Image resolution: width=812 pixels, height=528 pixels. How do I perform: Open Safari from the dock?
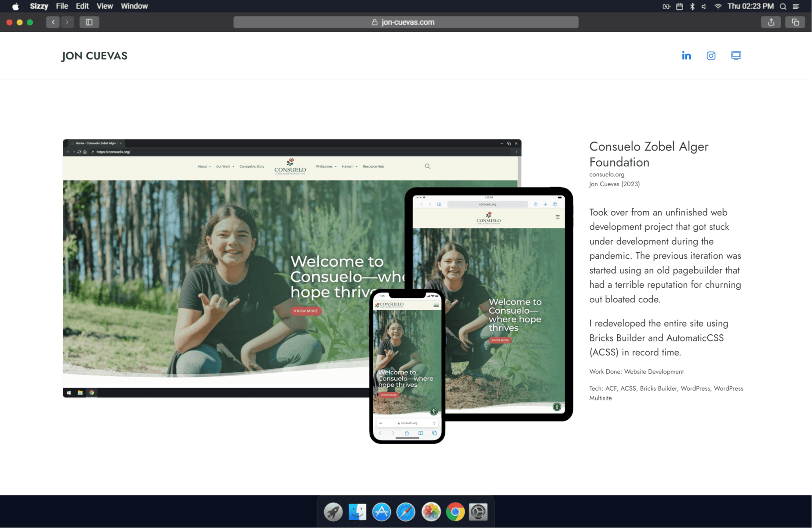click(x=406, y=512)
